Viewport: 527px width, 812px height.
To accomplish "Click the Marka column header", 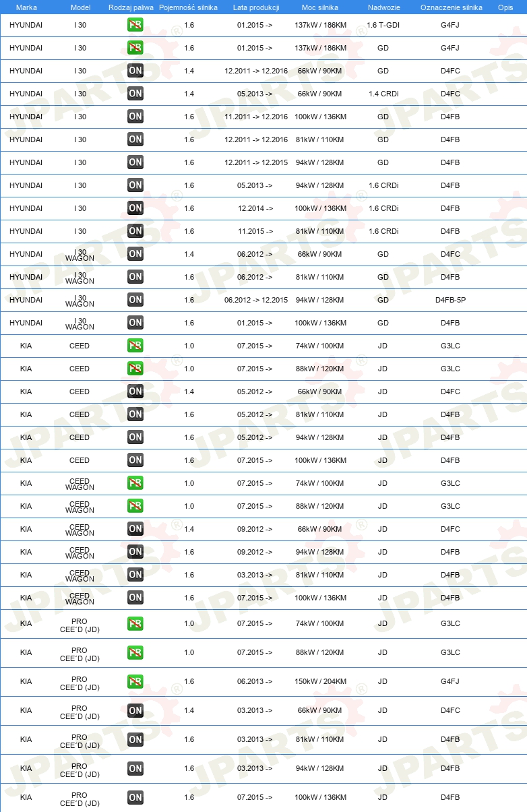I will coord(26,7).
